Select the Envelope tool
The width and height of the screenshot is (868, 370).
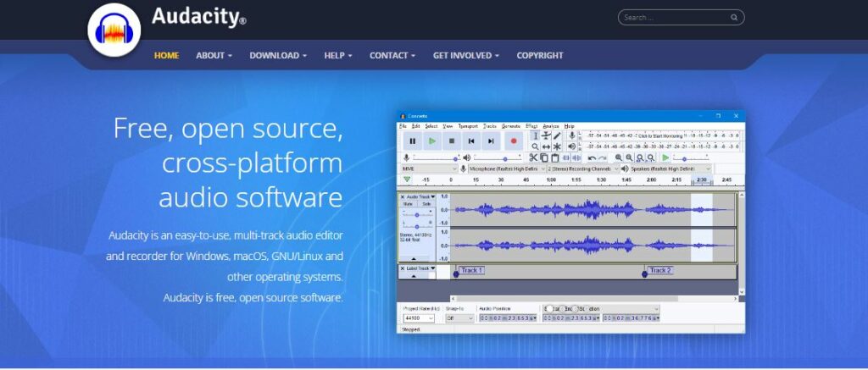coord(546,135)
